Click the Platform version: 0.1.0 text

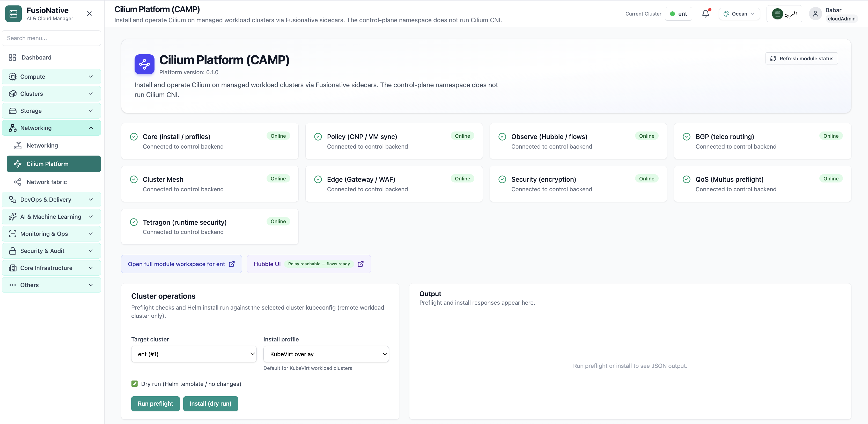(189, 72)
